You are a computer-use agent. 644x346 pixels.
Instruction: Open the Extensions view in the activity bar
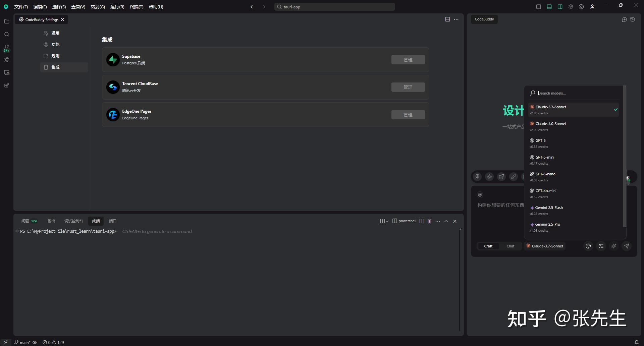(6, 85)
